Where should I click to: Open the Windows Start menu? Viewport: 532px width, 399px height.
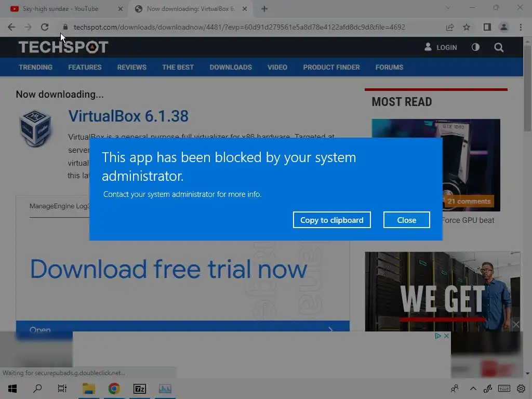click(12, 389)
